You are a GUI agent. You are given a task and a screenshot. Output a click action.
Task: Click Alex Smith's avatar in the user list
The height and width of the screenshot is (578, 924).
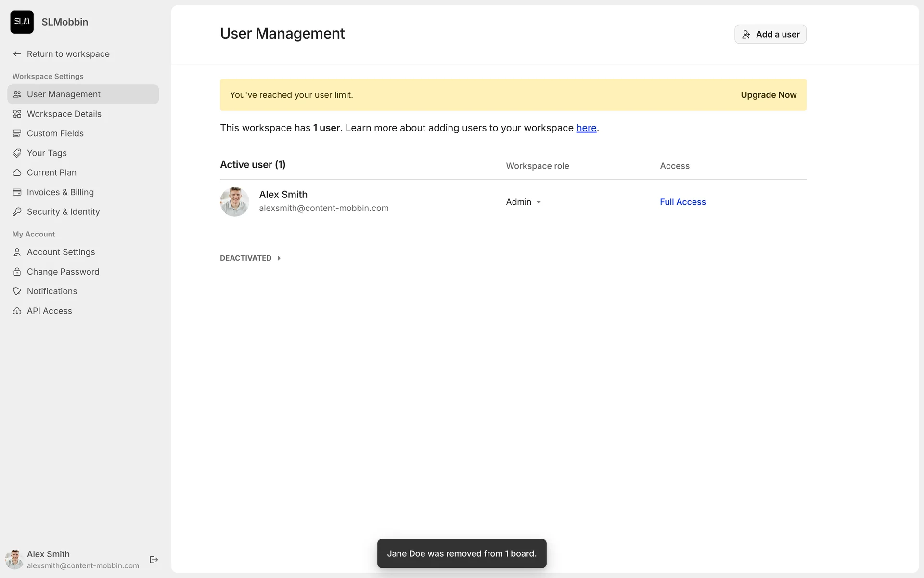(x=234, y=202)
